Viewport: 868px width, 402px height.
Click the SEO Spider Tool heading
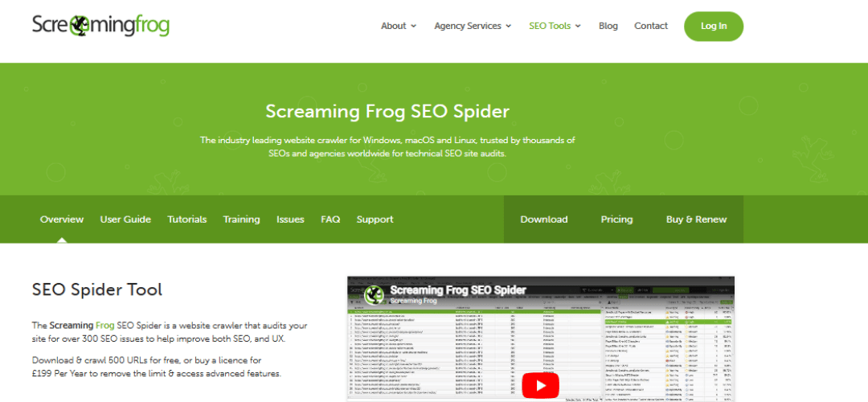pyautogui.click(x=97, y=289)
